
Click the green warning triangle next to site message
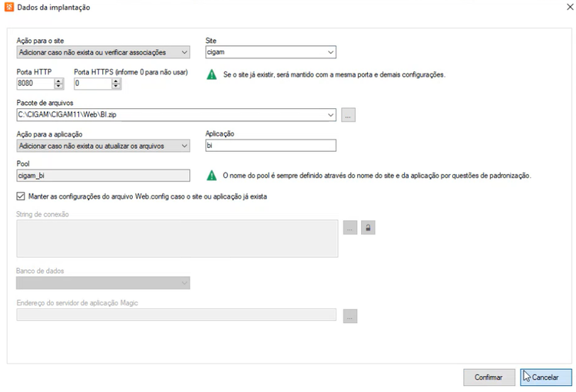click(212, 74)
